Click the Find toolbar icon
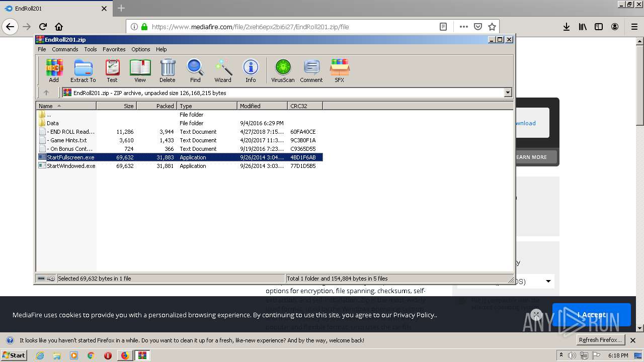Image resolution: width=644 pixels, height=362 pixels. pyautogui.click(x=195, y=70)
